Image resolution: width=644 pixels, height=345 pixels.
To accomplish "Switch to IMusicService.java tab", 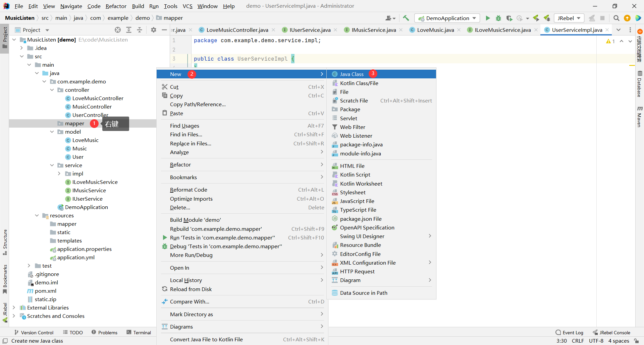I will pyautogui.click(x=374, y=30).
